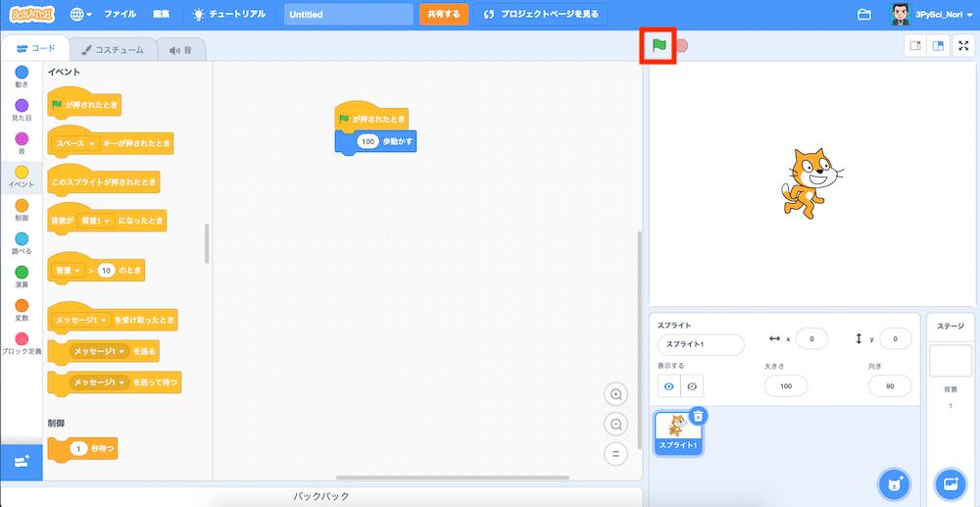
Task: Open the ファイル menu
Action: click(x=120, y=14)
